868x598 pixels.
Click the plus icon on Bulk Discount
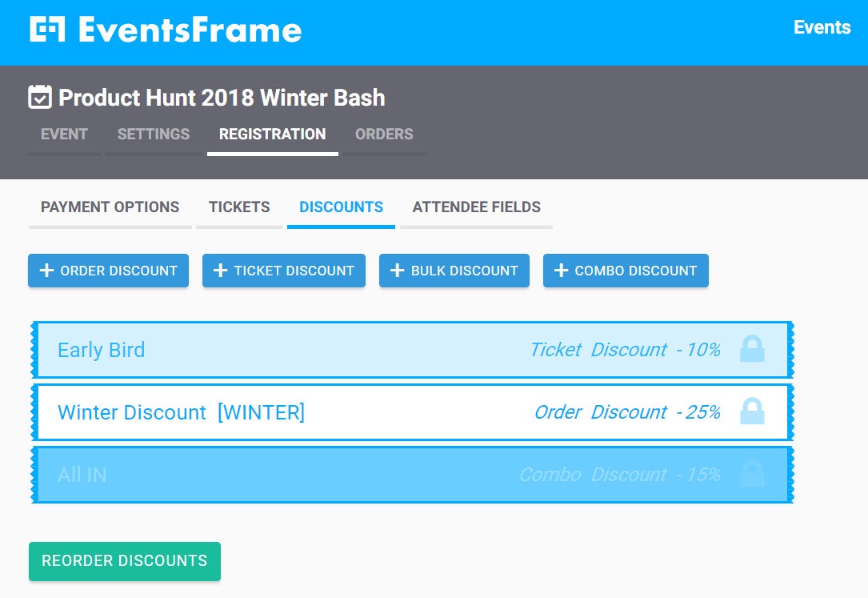[x=398, y=271]
